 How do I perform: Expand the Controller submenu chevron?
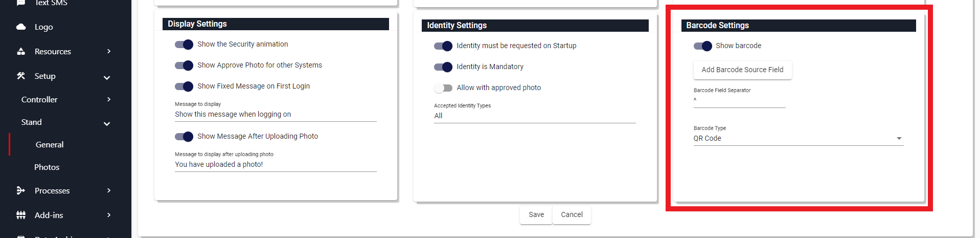click(x=109, y=99)
